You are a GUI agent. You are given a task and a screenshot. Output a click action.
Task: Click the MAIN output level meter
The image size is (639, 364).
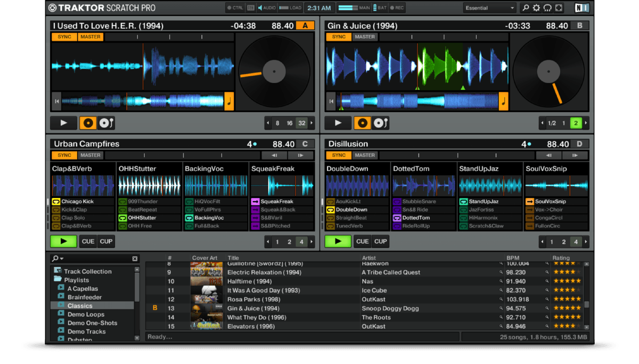pos(348,8)
